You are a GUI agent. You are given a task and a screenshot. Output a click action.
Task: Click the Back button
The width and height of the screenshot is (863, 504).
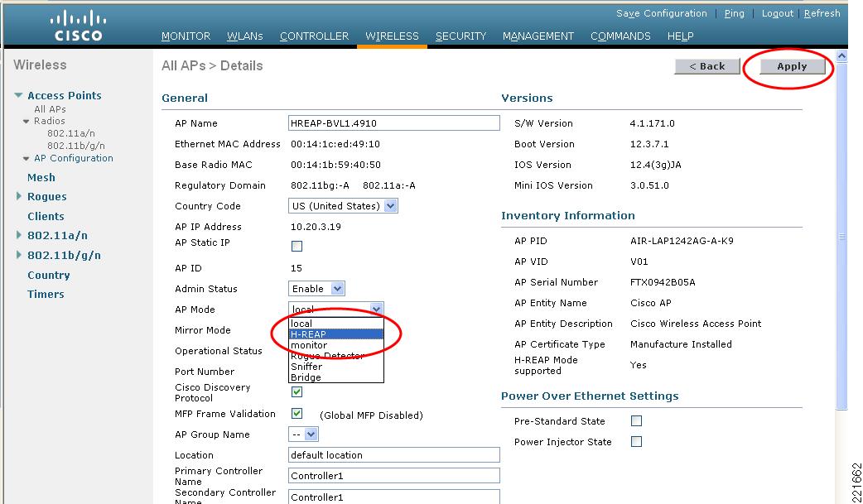(x=706, y=66)
